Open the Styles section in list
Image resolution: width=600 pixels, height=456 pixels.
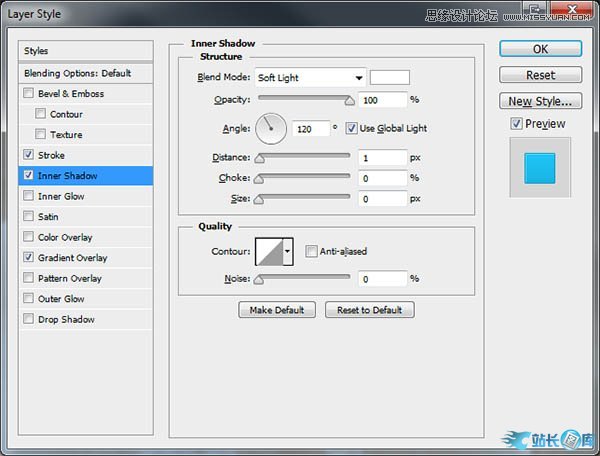[36, 51]
